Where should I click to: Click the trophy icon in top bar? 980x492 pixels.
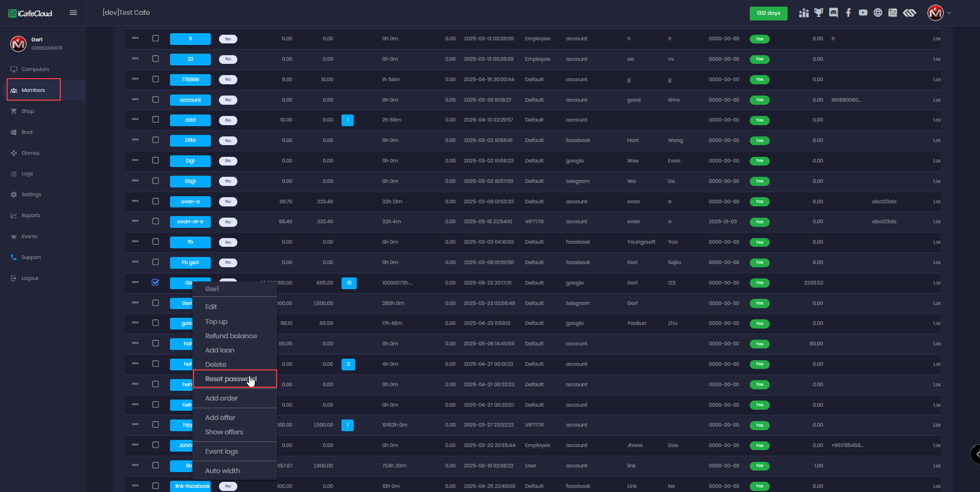tap(819, 13)
